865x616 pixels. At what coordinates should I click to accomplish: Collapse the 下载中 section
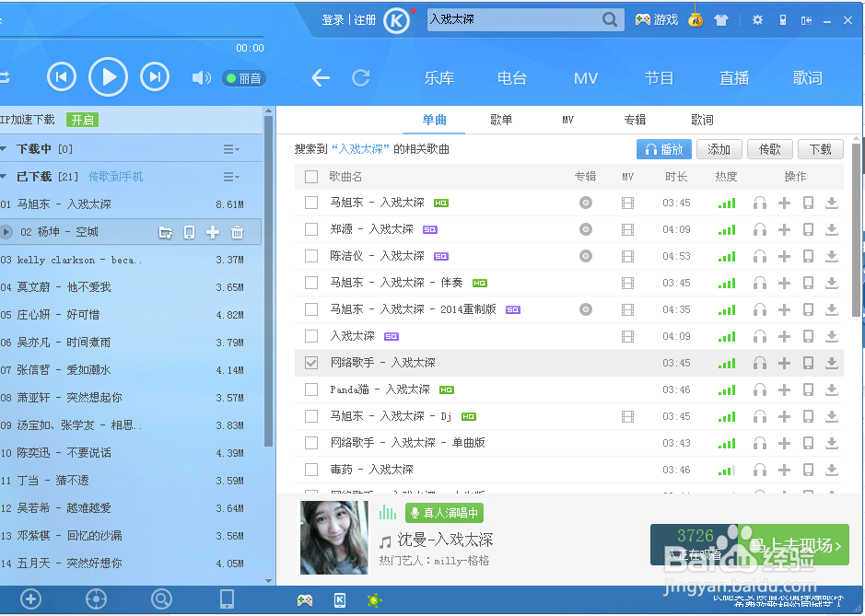pos(4,149)
